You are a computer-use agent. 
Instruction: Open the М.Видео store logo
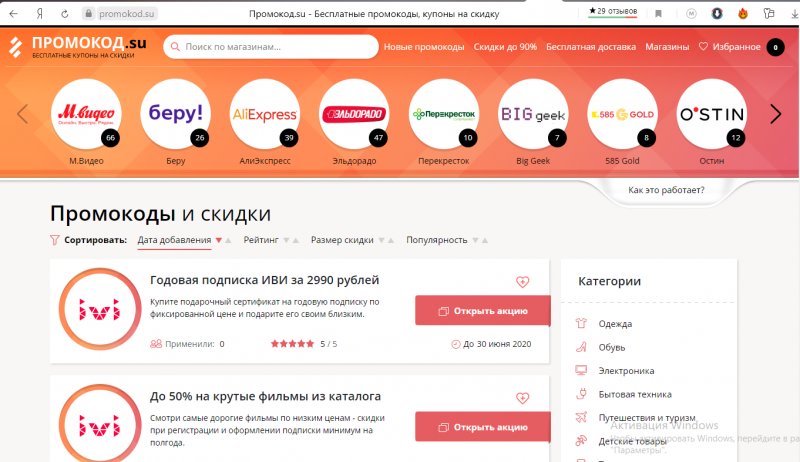click(86, 114)
